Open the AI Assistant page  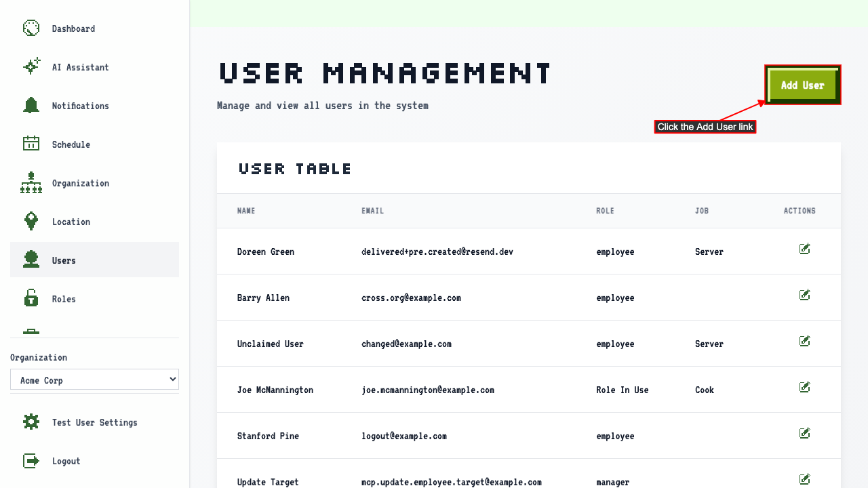click(94, 67)
